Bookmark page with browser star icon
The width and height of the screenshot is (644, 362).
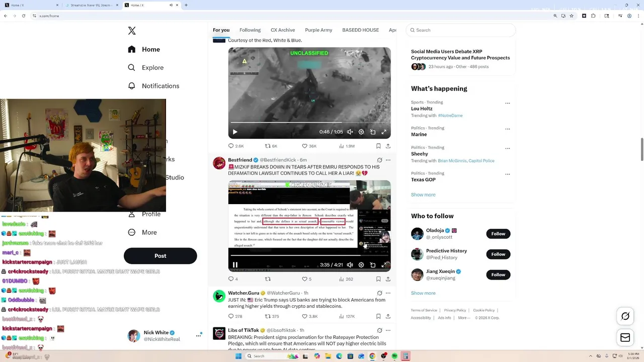(x=572, y=16)
